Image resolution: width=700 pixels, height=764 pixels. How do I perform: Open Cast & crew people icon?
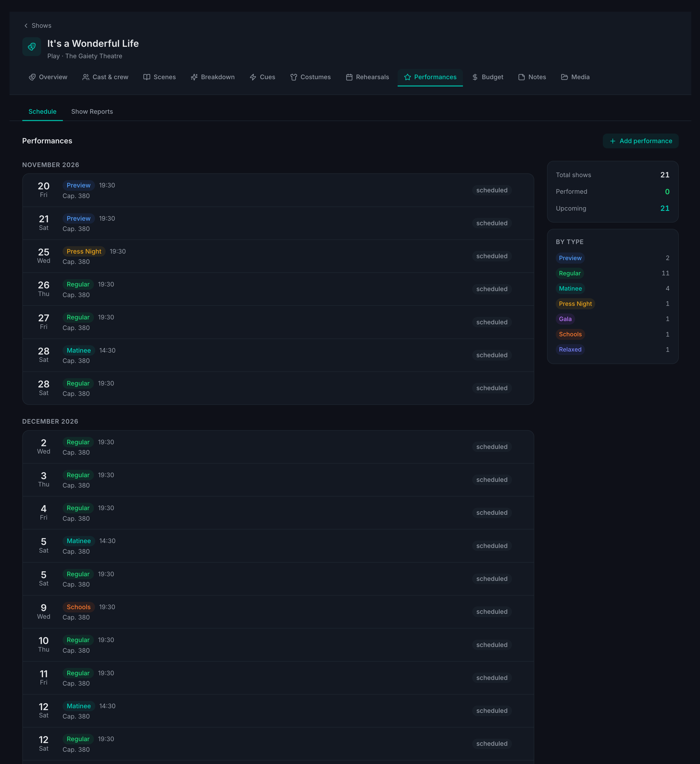(x=86, y=77)
